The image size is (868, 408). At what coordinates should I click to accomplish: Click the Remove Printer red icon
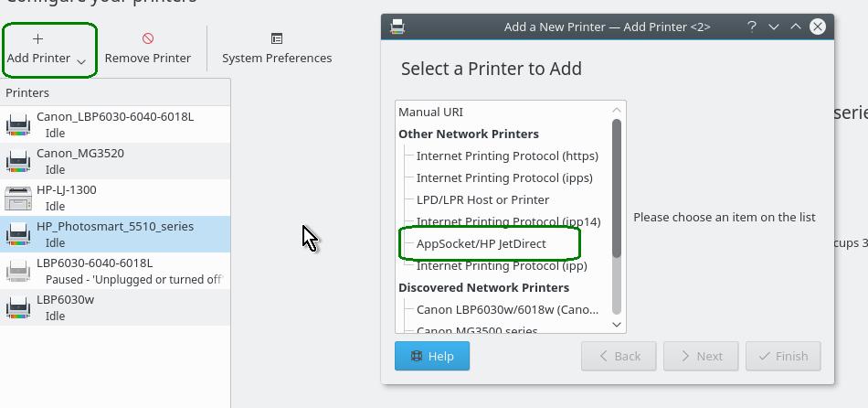[147, 38]
